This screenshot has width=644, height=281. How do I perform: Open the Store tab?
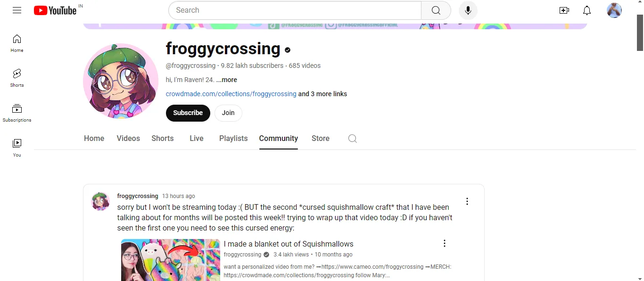click(321, 138)
